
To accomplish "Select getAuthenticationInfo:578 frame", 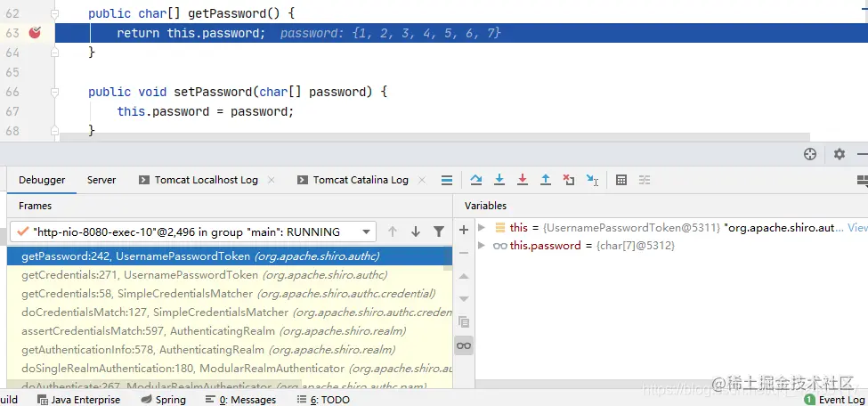I will point(230,350).
